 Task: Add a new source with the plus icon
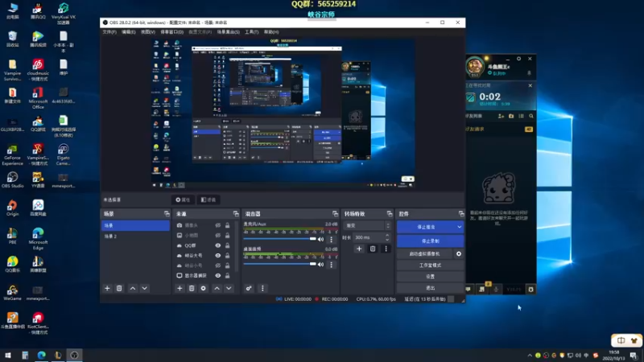point(180,288)
